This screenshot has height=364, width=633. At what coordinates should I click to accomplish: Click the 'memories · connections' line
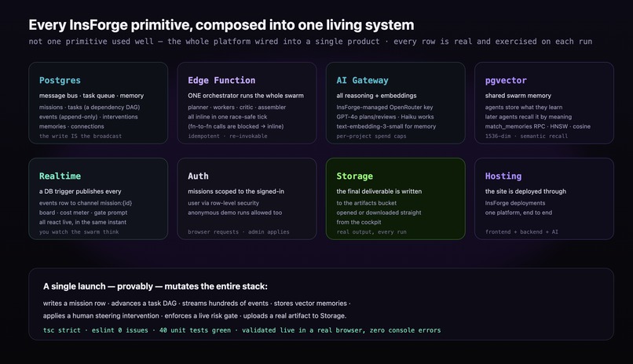[71, 126]
